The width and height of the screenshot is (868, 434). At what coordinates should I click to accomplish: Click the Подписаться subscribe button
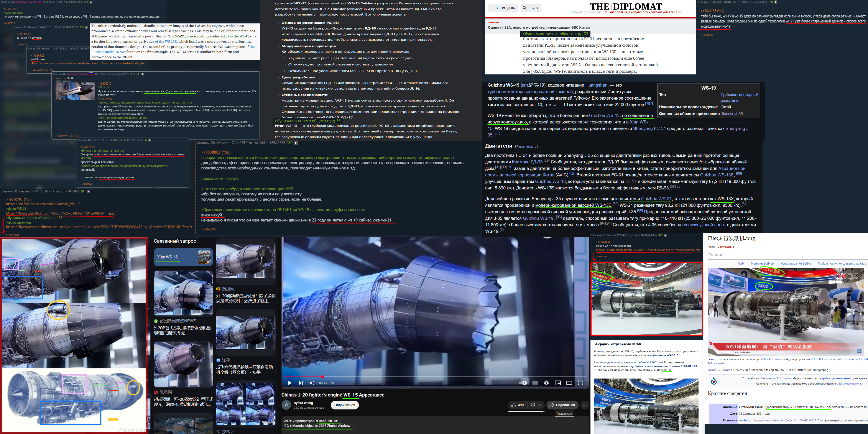(345, 405)
